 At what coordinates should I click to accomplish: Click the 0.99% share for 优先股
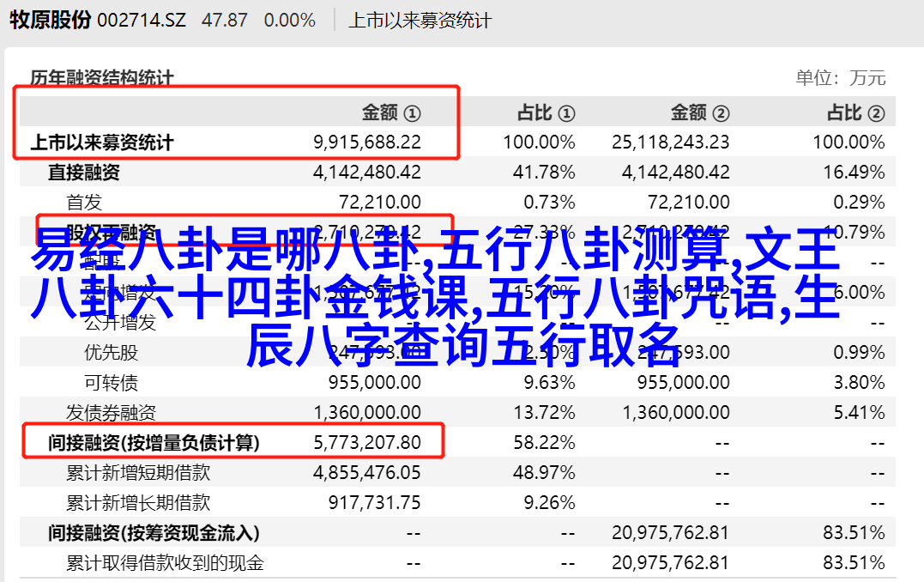[x=859, y=353]
